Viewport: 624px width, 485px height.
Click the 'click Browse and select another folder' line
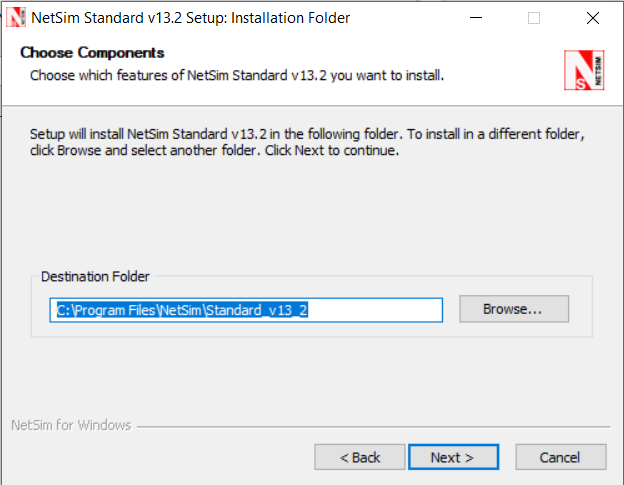[x=215, y=151]
